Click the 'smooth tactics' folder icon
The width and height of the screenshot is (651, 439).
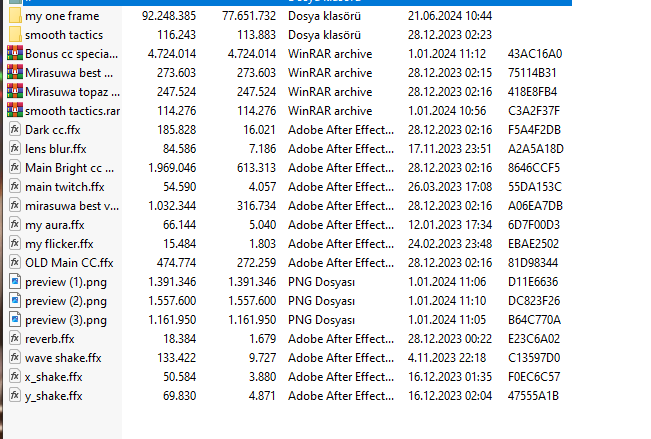(15, 34)
